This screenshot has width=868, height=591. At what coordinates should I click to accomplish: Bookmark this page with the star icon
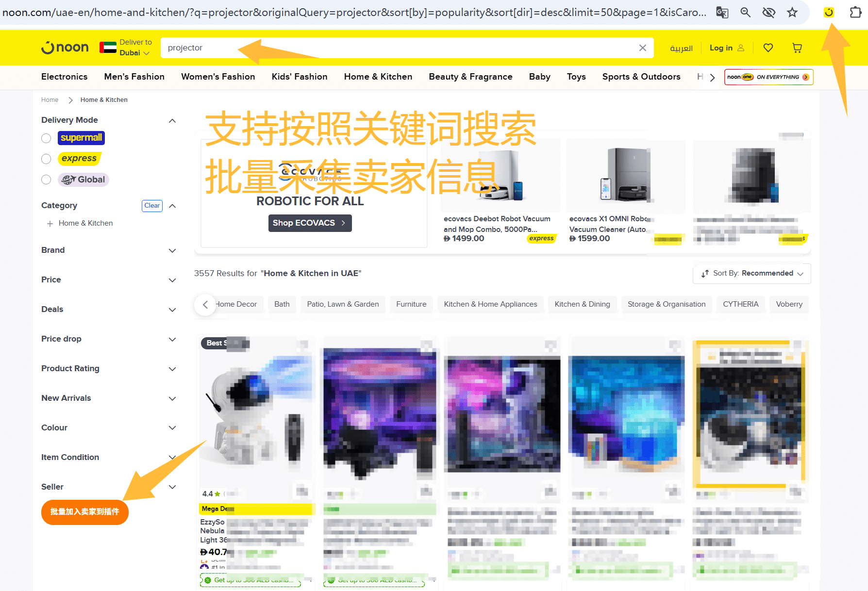click(792, 12)
